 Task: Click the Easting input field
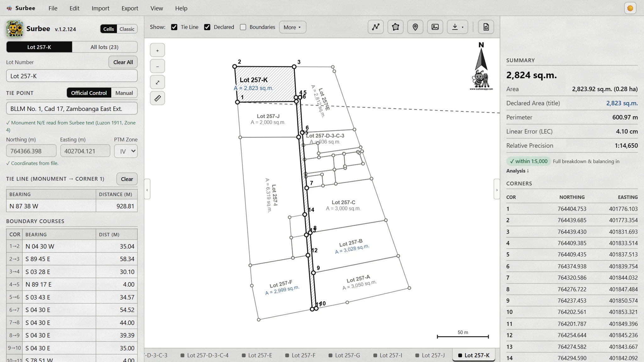85,151
